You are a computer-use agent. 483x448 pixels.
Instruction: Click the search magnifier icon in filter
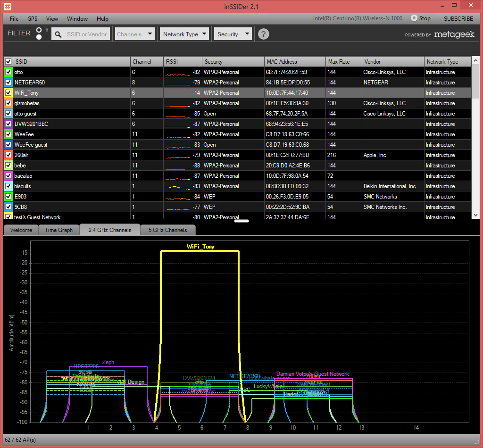point(58,34)
